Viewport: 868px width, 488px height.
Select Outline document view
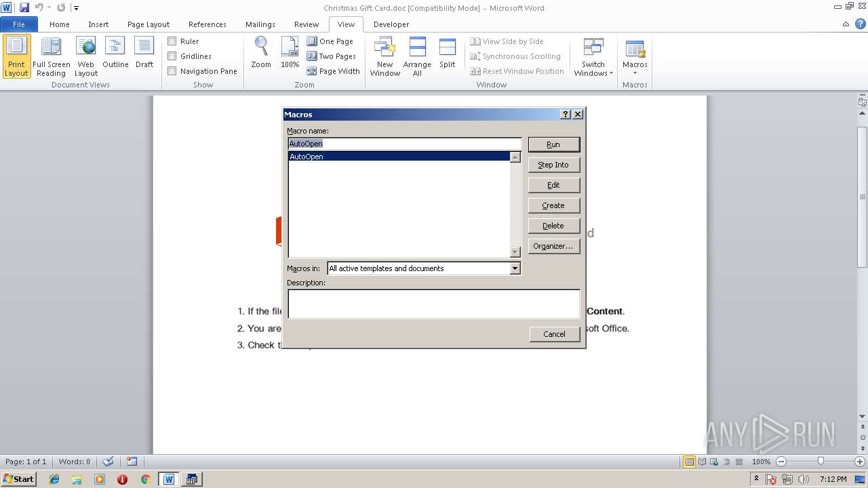[115, 54]
